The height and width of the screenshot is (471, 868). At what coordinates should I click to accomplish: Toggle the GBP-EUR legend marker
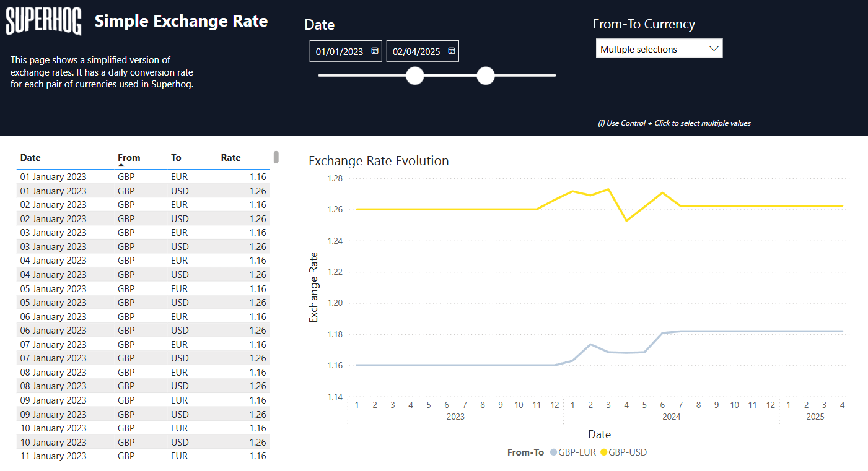[x=553, y=452]
